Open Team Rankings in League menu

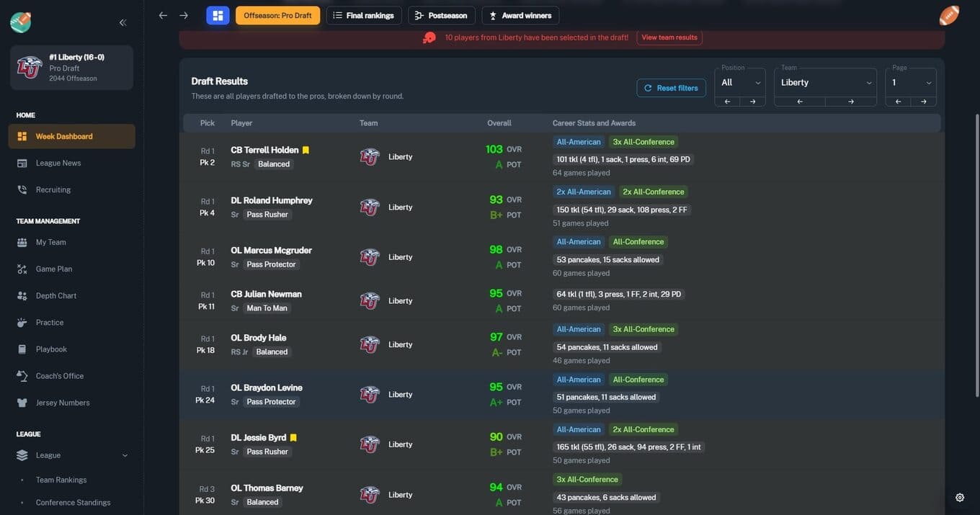[x=61, y=480]
